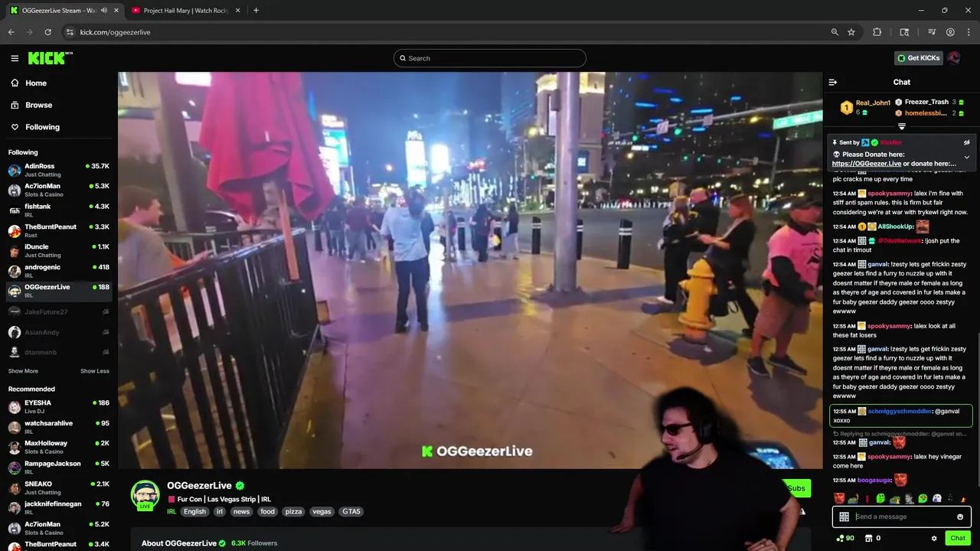The image size is (980, 551).
Task: Expand the gift leaderboard arrow
Action: coord(902,126)
